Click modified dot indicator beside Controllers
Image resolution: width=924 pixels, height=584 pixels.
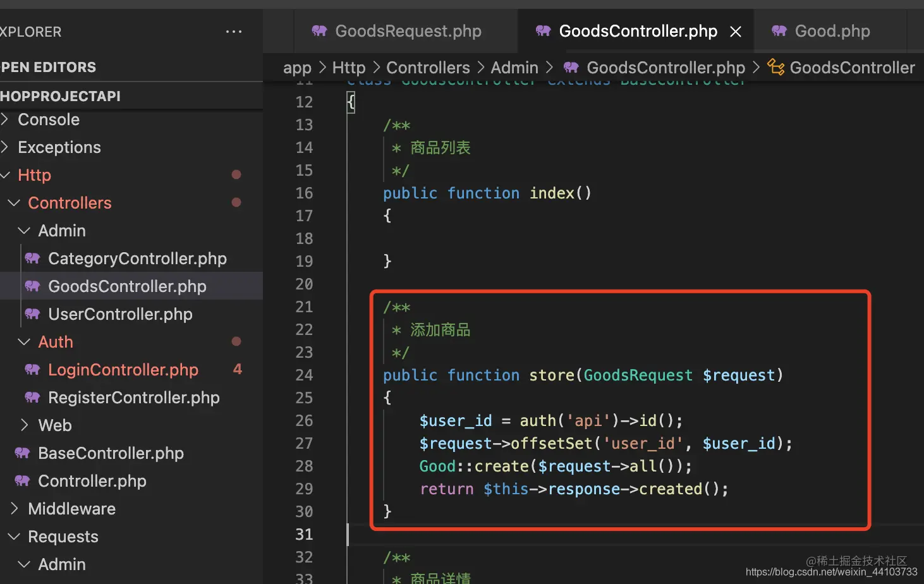coord(236,202)
